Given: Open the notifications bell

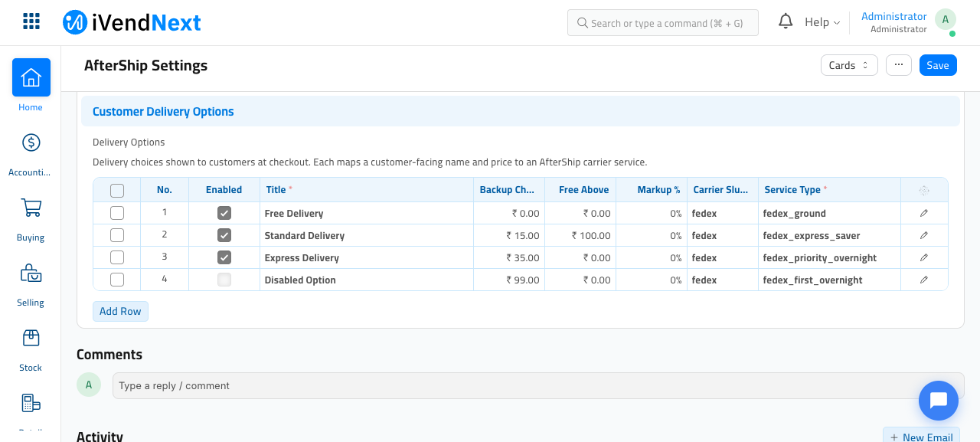Looking at the screenshot, I should click(x=786, y=21).
